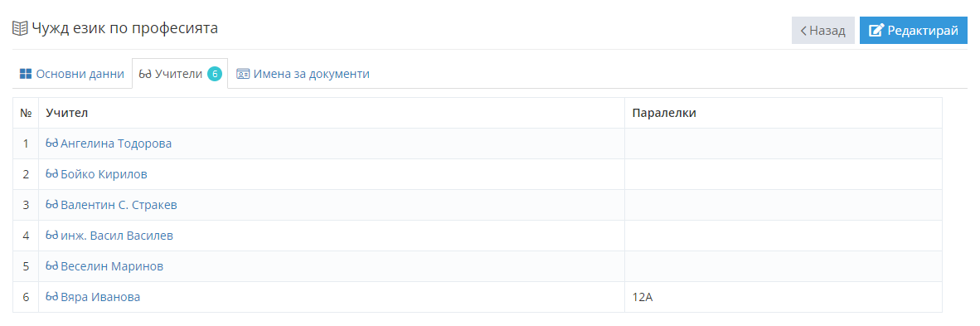The width and height of the screenshot is (980, 326).
Task: Select the Учители tab
Action: click(x=180, y=74)
